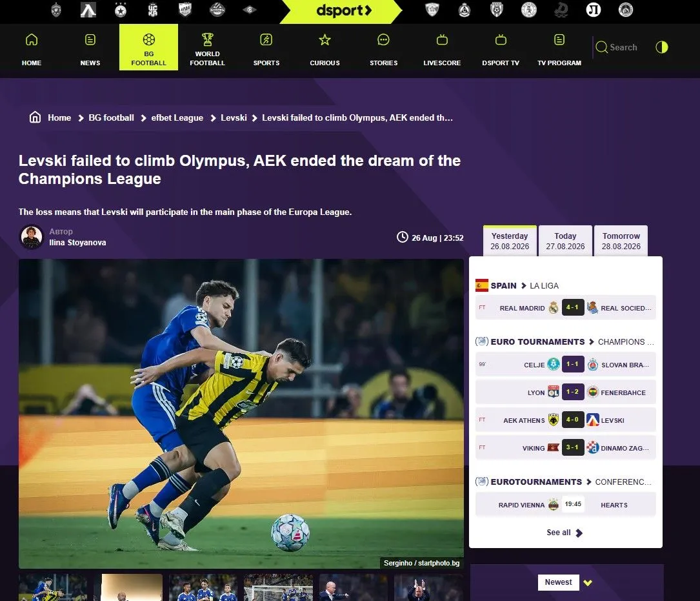Expand See all matches arrow
The height and width of the screenshot is (601, 700).
click(579, 533)
